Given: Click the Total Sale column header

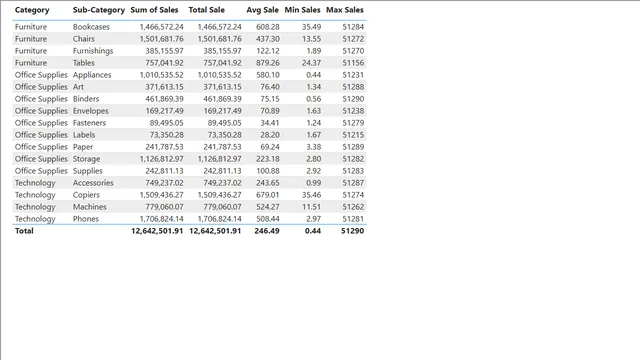Looking at the screenshot, I should point(207,10).
